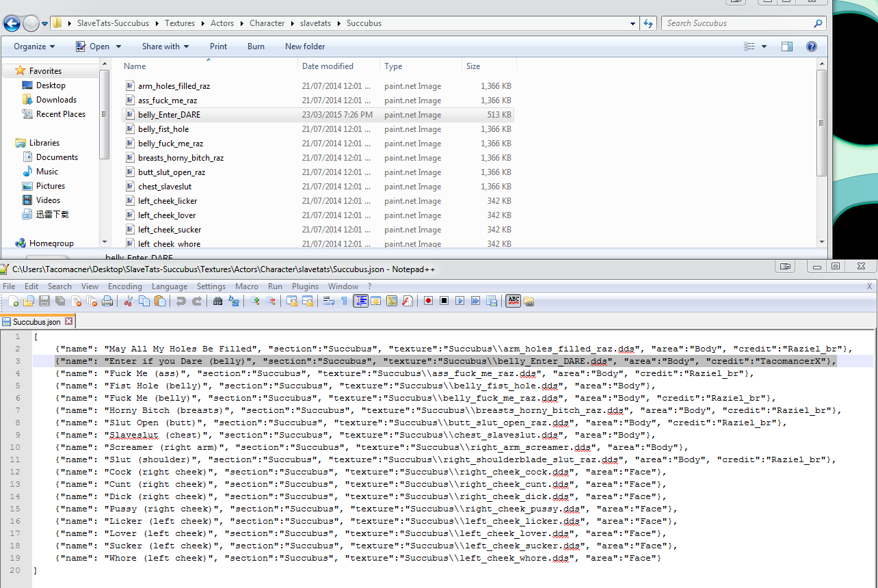Paste using the clipboard icon in Notepad++
This screenshot has width=878, height=588.
click(160, 301)
